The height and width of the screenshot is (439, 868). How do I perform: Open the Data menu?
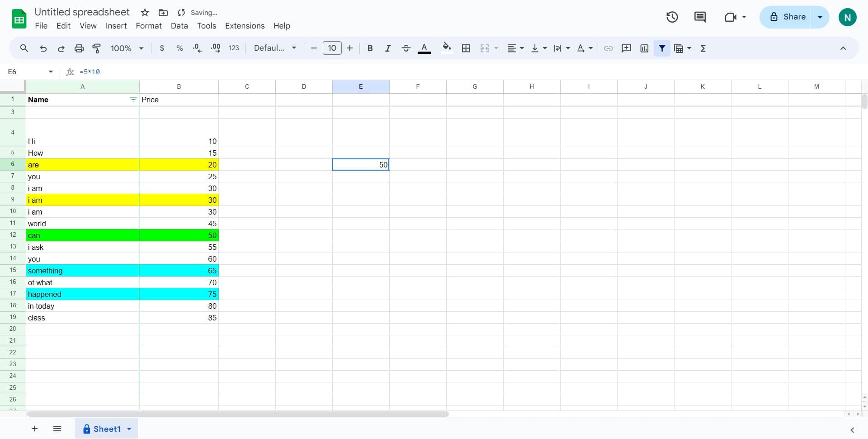(179, 26)
